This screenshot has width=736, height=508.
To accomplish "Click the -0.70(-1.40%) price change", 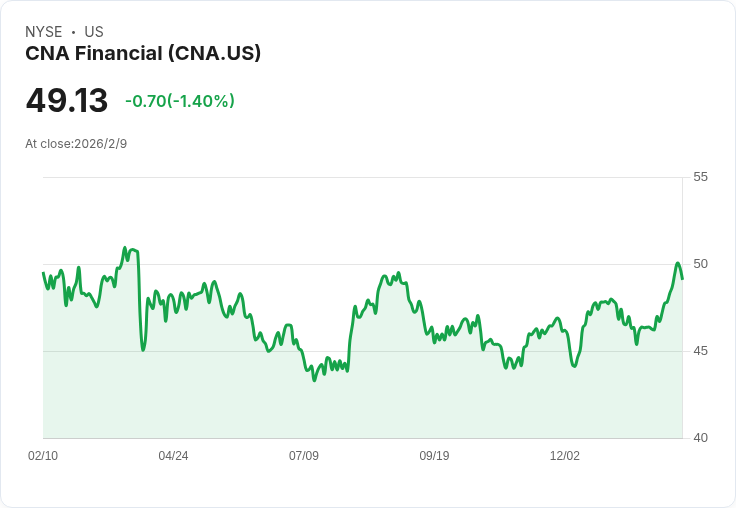I will coord(180,101).
